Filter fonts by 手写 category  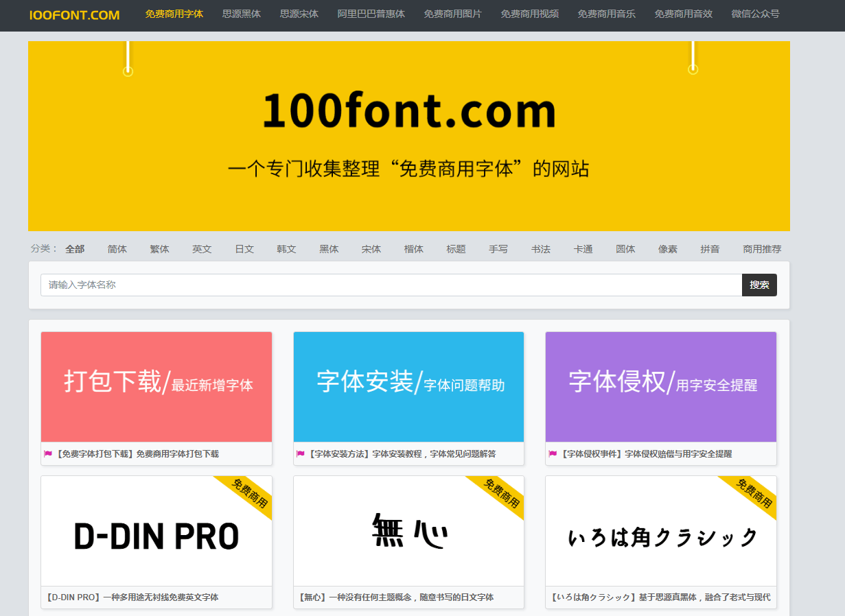(x=498, y=249)
